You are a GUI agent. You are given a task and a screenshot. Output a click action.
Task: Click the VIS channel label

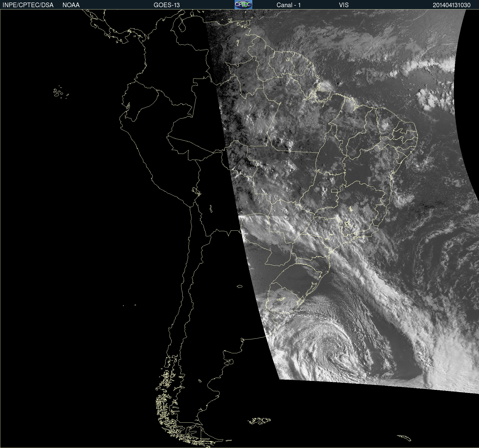point(343,5)
